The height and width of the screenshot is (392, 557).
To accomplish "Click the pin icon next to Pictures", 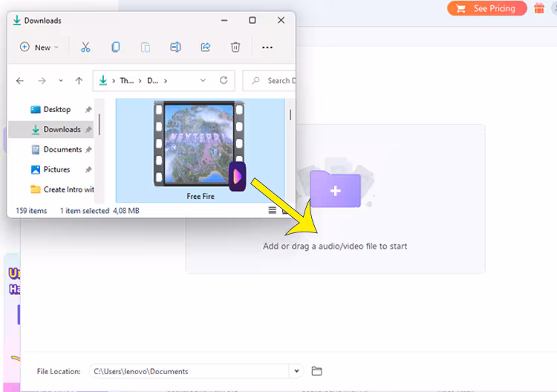I will [88, 170].
